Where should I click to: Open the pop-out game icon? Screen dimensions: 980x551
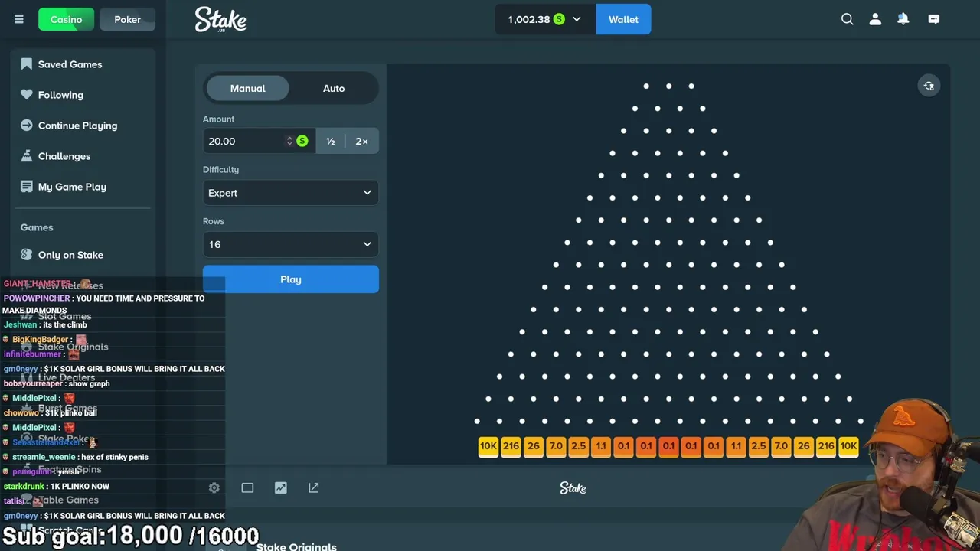[x=314, y=487]
